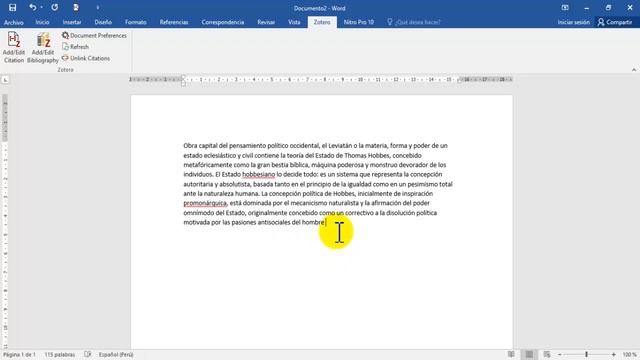Viewport: 640px width, 360px height.
Task: Open the Archivo menu
Action: point(13,22)
